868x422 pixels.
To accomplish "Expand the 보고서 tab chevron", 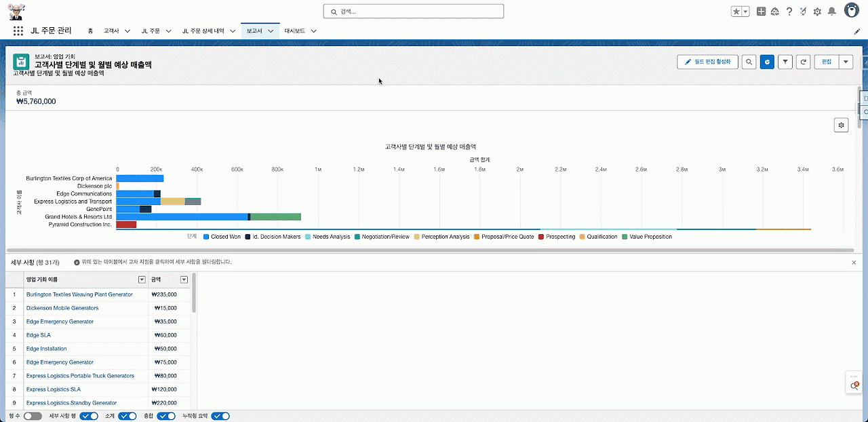I will [271, 31].
